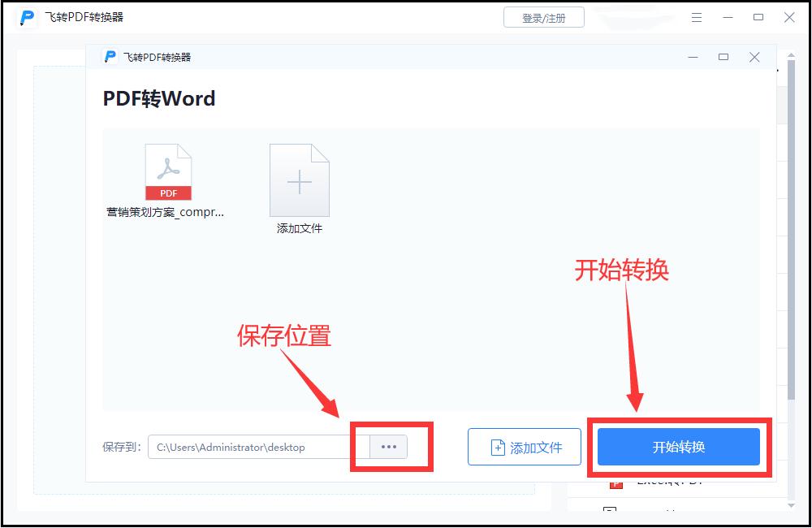This screenshot has width=812, height=528.
Task: Click the 添加文件 button near save path
Action: pyautogui.click(x=524, y=446)
